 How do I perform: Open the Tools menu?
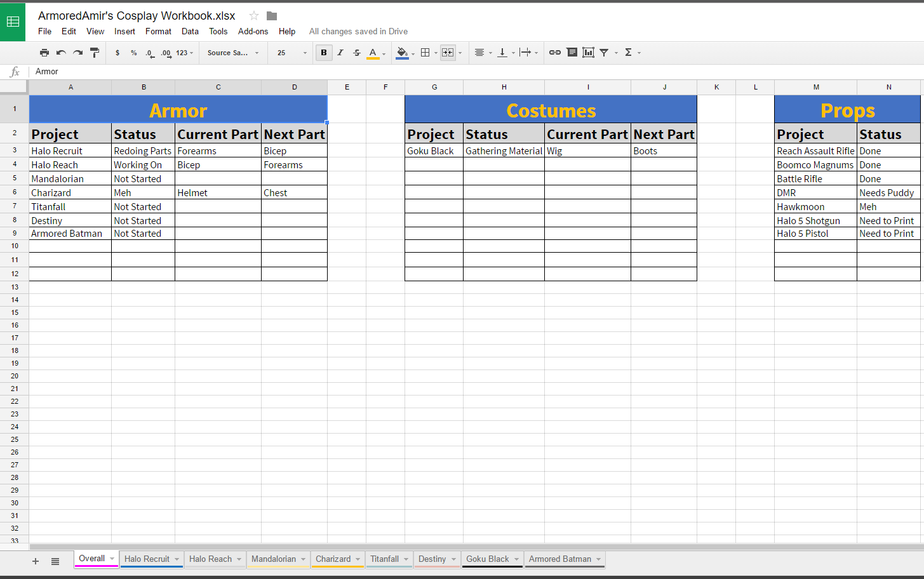pos(218,31)
